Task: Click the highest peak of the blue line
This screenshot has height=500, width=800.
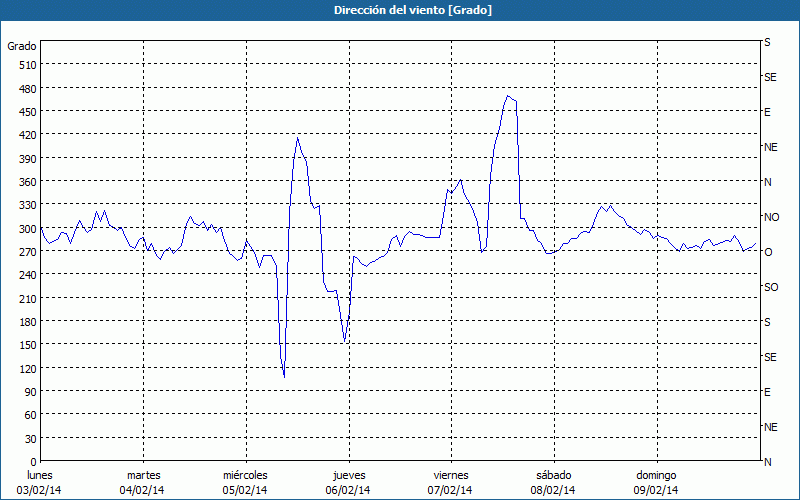Action: (x=508, y=96)
